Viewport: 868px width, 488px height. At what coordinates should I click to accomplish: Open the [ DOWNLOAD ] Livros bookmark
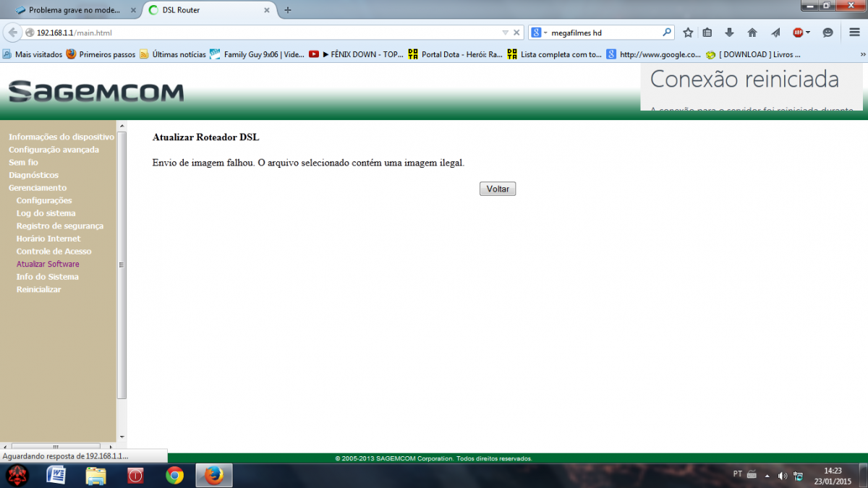tap(753, 54)
